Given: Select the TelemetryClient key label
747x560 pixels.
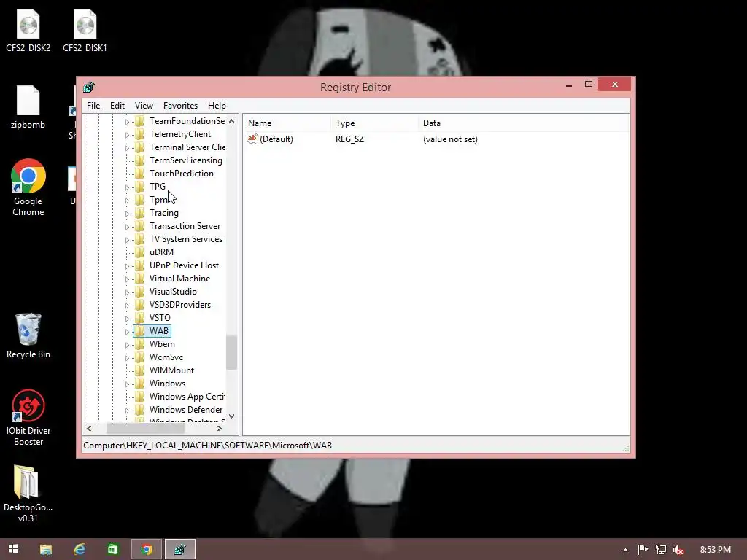Looking at the screenshot, I should click(x=180, y=134).
